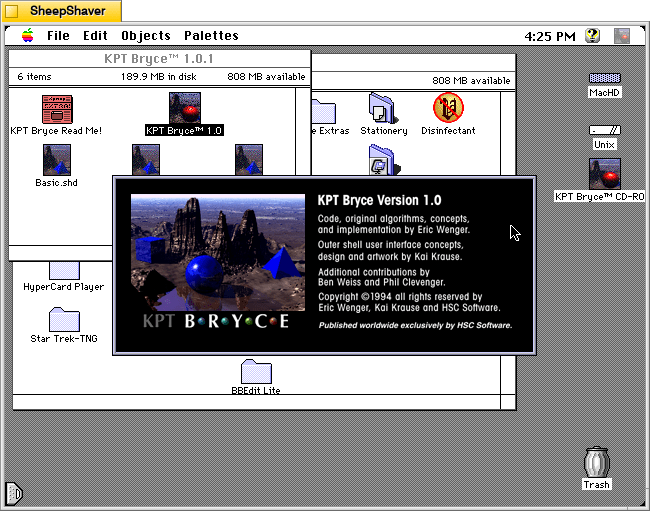Click the KPT Bryce 1.0.1 window title bar
Viewport: 650px width, 511px height.
[x=160, y=59]
